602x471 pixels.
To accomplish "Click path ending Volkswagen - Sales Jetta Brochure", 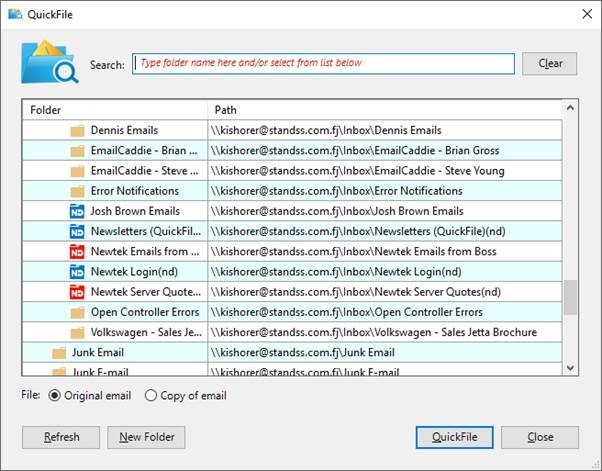I will 374,332.
